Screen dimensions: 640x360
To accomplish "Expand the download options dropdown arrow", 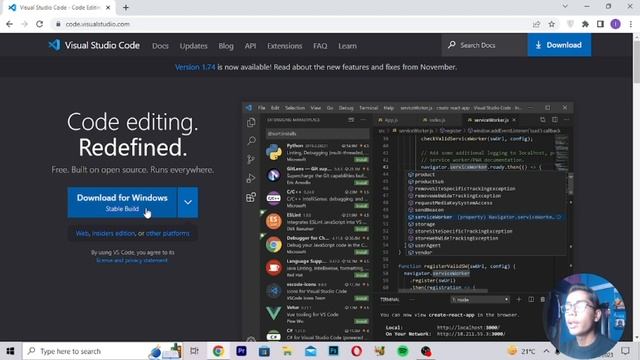I will 188,202.
